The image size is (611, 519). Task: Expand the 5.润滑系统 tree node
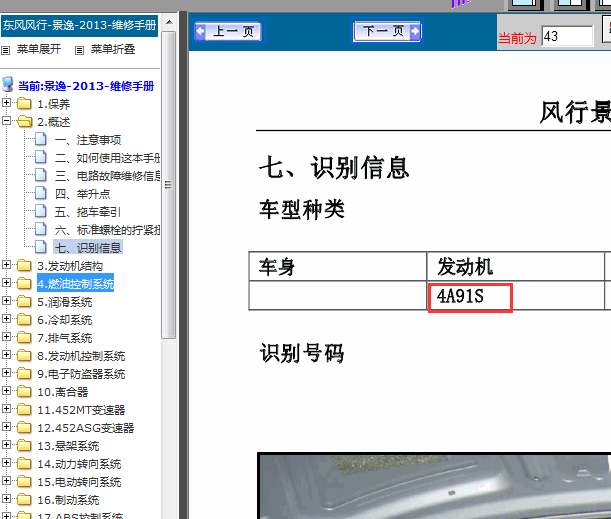(6, 300)
